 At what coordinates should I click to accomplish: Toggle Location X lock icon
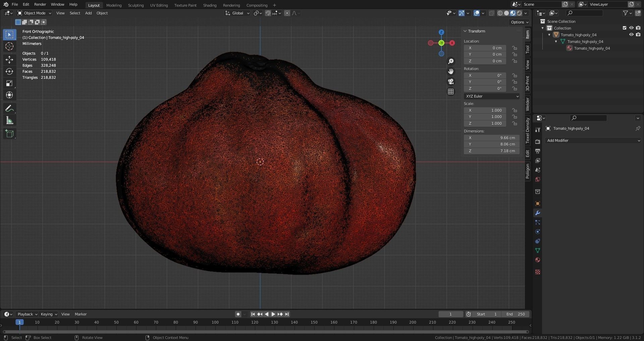pos(514,48)
